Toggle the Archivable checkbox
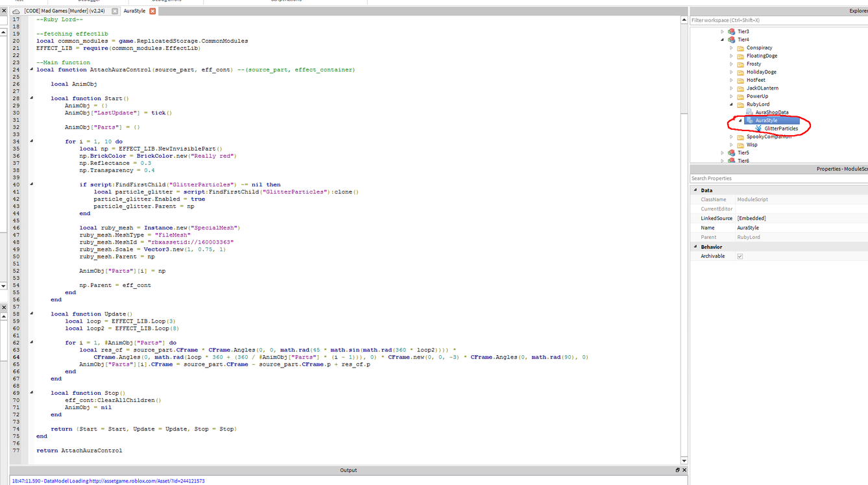868x485 pixels. pyautogui.click(x=740, y=256)
